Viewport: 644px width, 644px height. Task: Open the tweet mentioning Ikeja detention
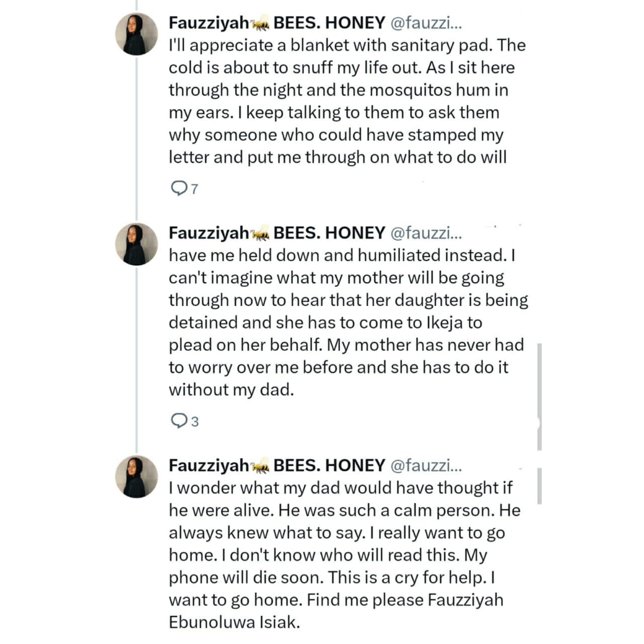point(348,323)
